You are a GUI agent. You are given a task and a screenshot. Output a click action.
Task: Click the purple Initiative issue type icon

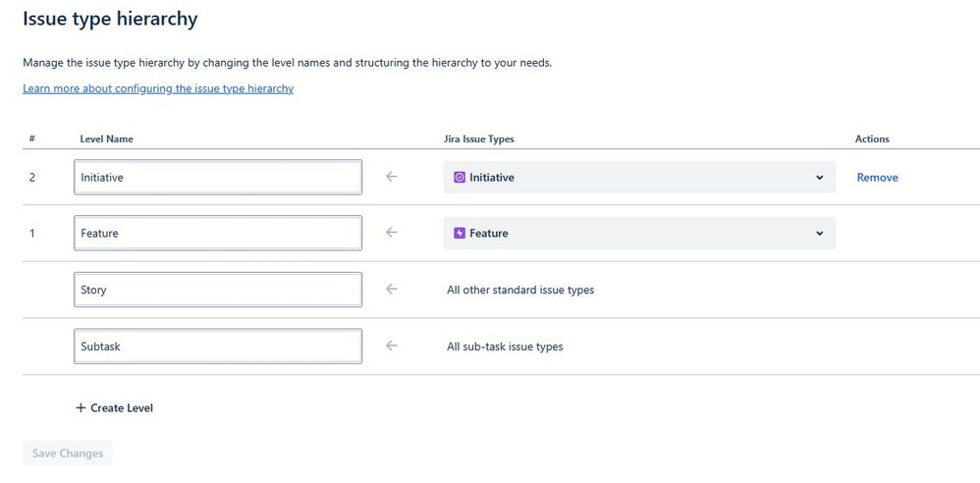460,178
